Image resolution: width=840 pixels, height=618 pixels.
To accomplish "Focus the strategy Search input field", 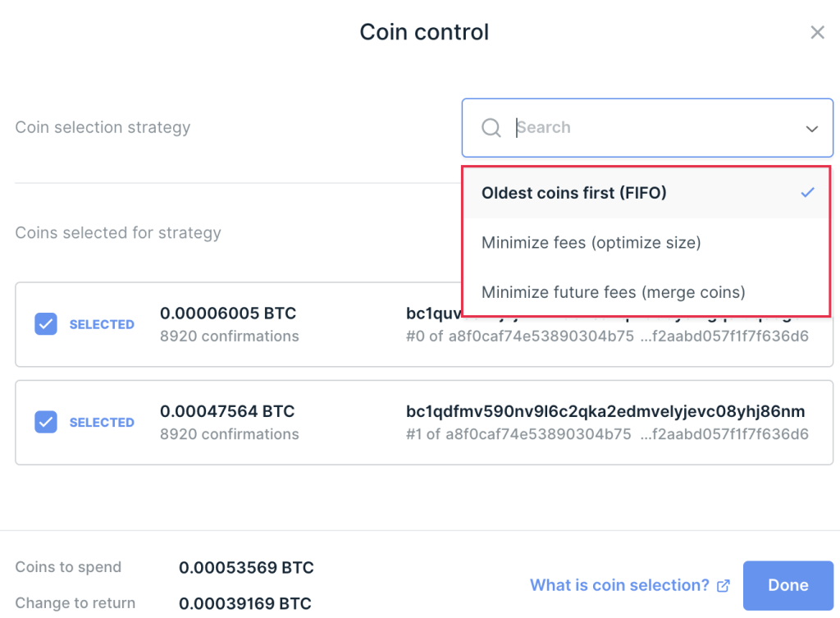I will [x=648, y=128].
